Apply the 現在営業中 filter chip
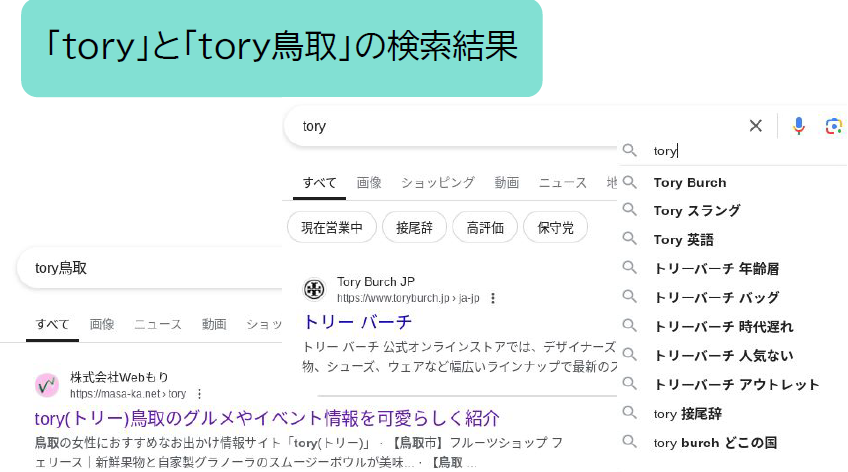Viewport: 848px width, 472px height. pos(332,228)
